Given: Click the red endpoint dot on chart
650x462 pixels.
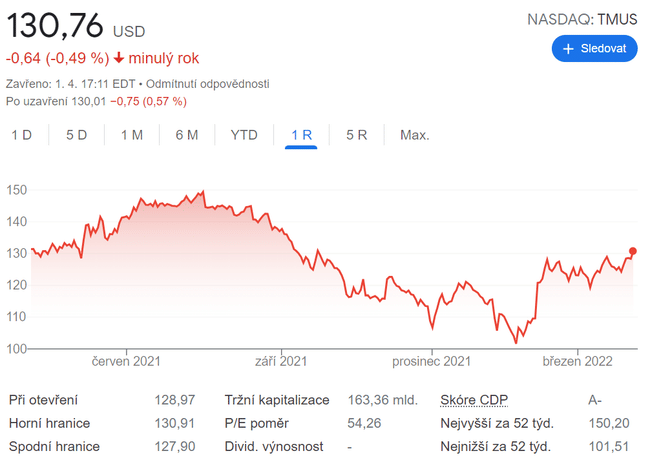Looking at the screenshot, I should 633,251.
